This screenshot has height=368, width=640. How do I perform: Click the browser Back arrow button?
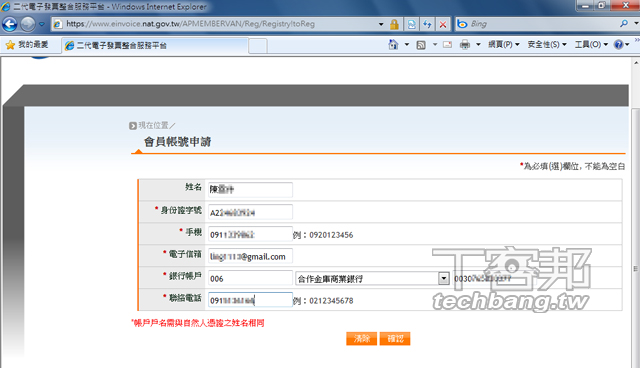(x=9, y=24)
